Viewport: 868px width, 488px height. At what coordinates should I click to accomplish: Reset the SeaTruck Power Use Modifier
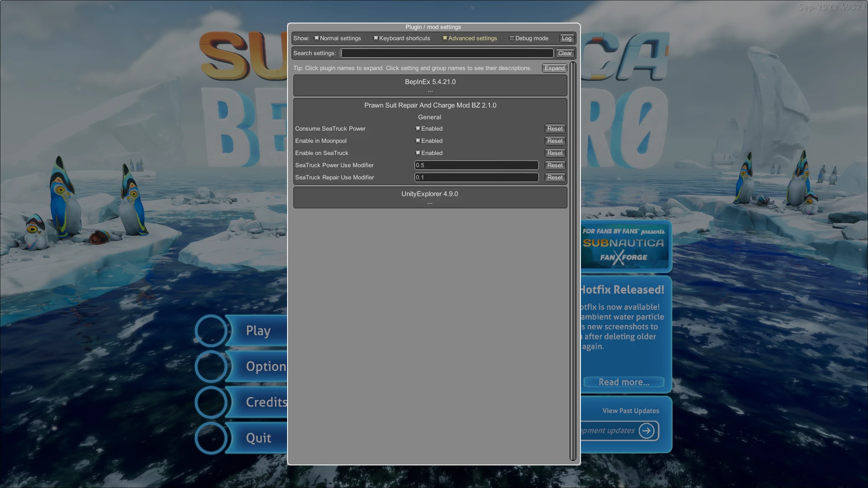click(555, 165)
